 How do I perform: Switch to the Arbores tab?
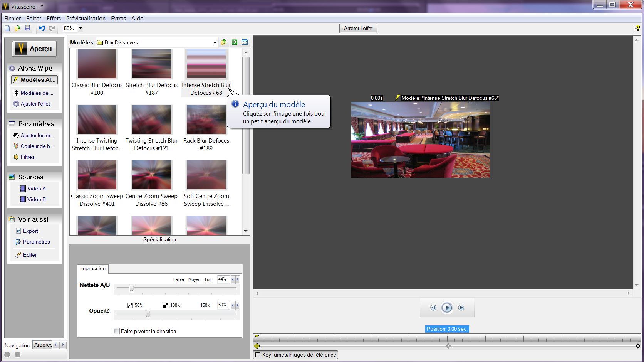point(42,345)
